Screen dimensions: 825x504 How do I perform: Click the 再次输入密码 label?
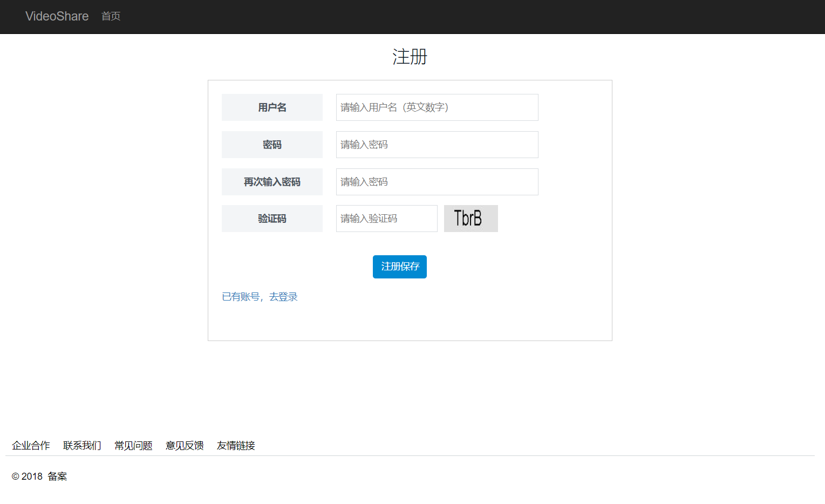pyautogui.click(x=272, y=182)
